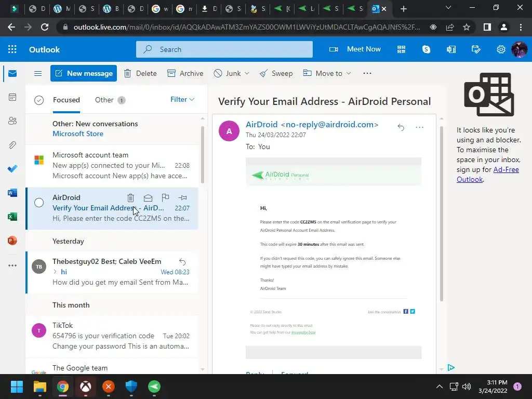Viewport: 532px width, 399px height.
Task: Open Skype from the header
Action: pos(426,49)
